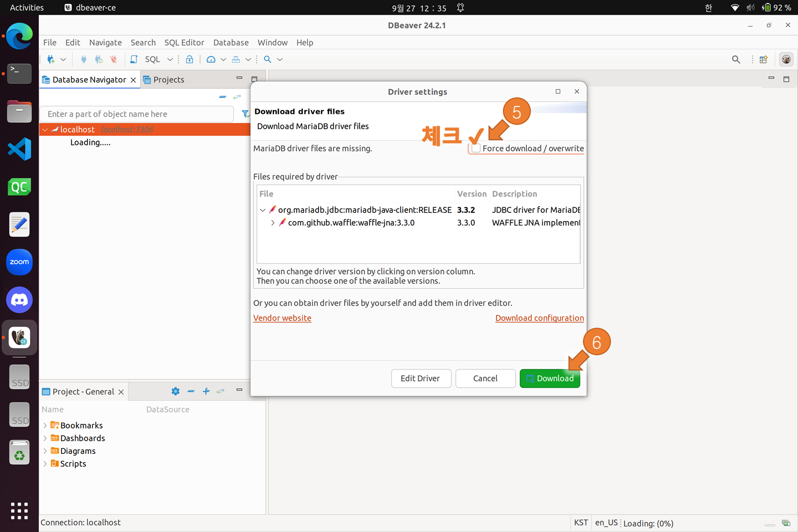Click the project panel plus icon
Image resolution: width=798 pixels, height=532 pixels.
(x=206, y=392)
